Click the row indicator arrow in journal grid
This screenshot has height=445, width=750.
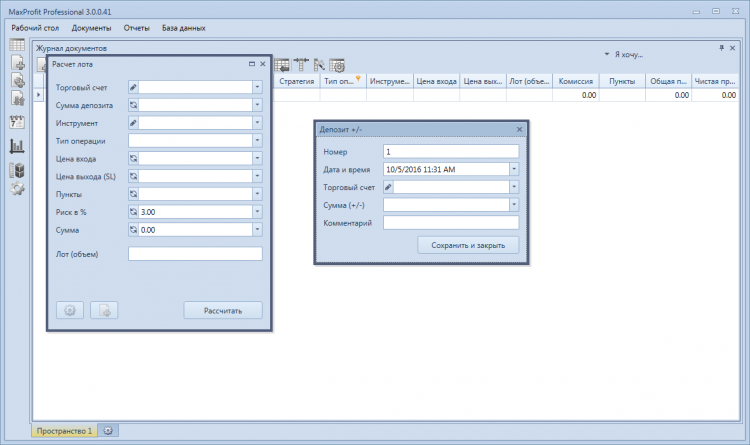point(39,95)
